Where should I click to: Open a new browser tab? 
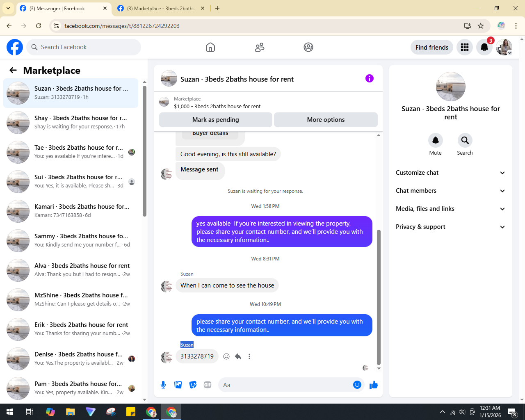tap(217, 8)
